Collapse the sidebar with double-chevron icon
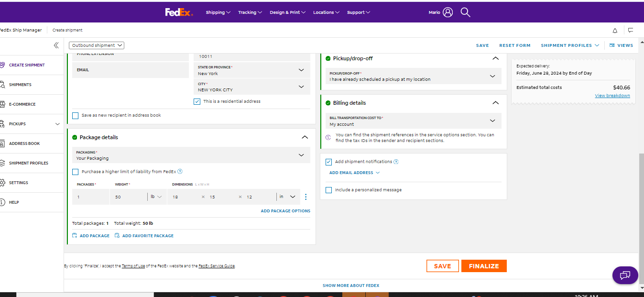The width and height of the screenshot is (644, 297). [56, 45]
